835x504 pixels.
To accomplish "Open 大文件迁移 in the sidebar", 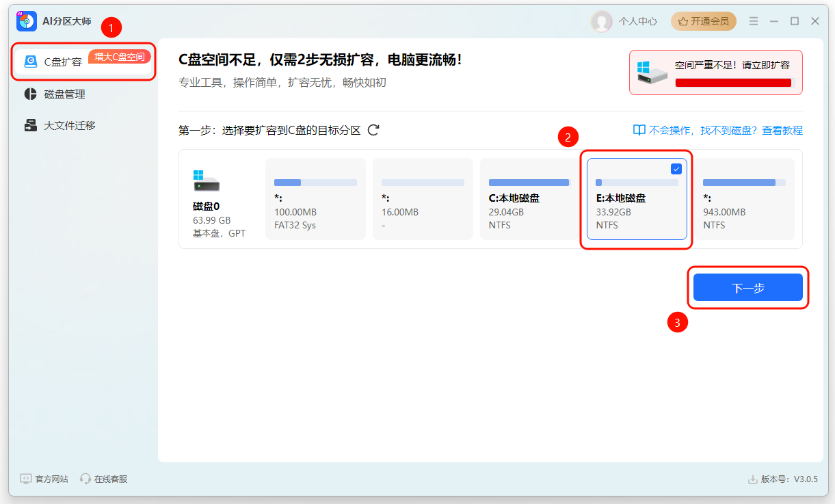I will point(70,125).
